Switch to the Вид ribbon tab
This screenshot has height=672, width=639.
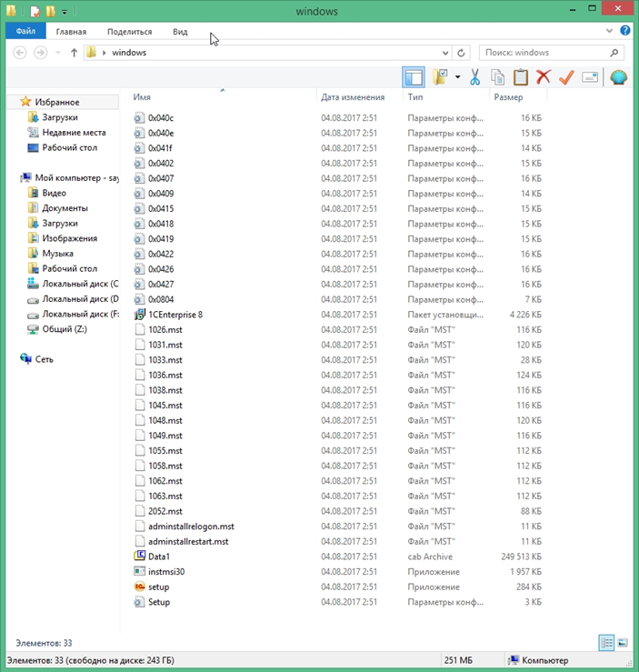coord(180,32)
